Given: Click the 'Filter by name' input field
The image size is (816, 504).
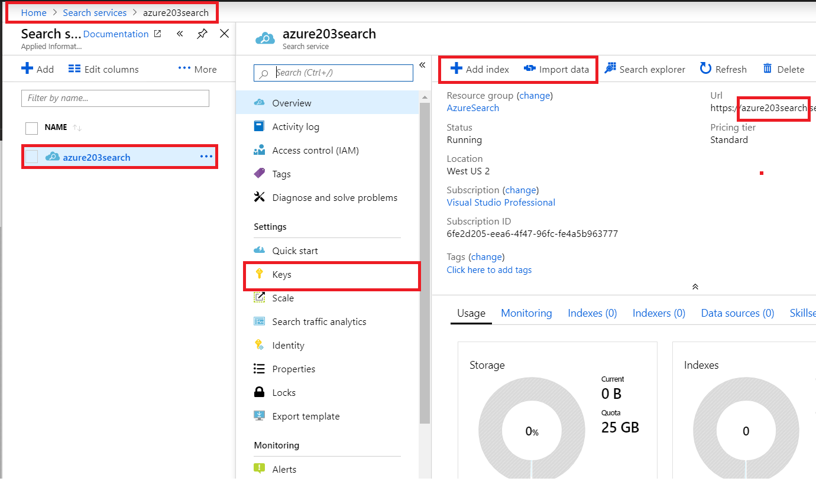Looking at the screenshot, I should [115, 97].
